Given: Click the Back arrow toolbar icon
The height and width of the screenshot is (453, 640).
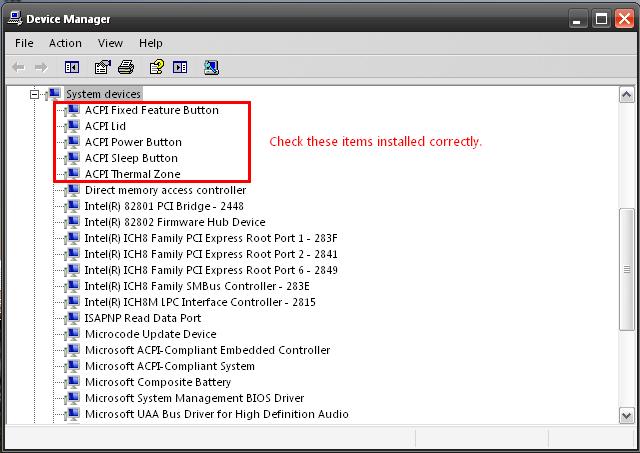Looking at the screenshot, I should click(x=18, y=67).
